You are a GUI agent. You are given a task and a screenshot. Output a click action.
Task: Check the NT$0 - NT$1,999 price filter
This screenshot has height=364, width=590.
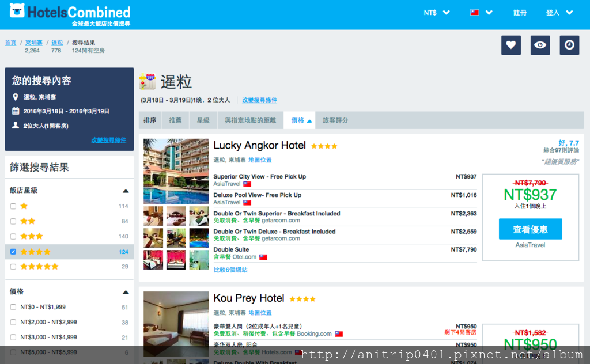(13, 307)
